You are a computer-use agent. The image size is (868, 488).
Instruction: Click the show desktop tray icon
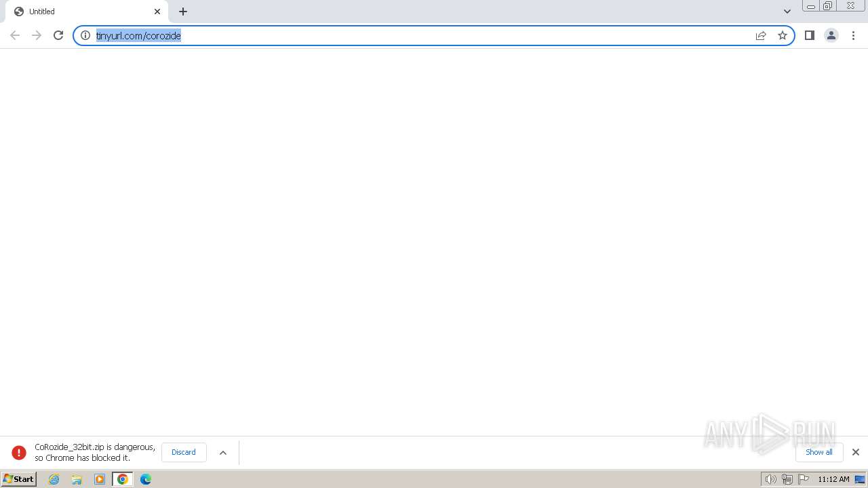860,479
